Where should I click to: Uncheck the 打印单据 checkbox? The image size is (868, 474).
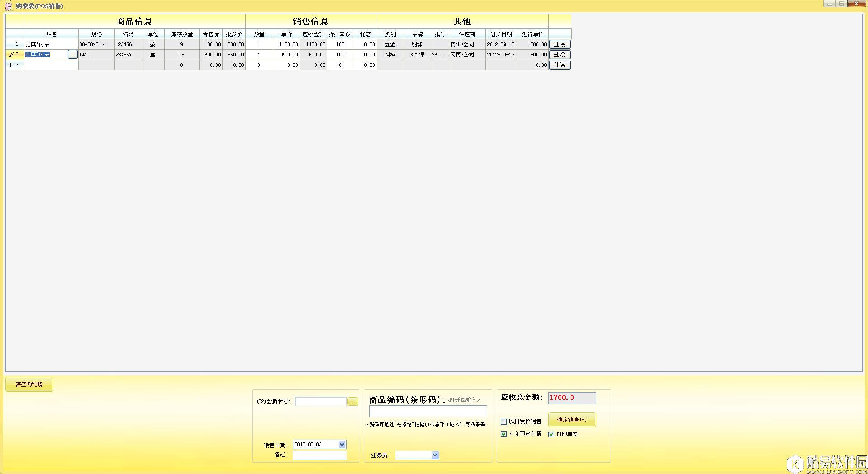(551, 434)
